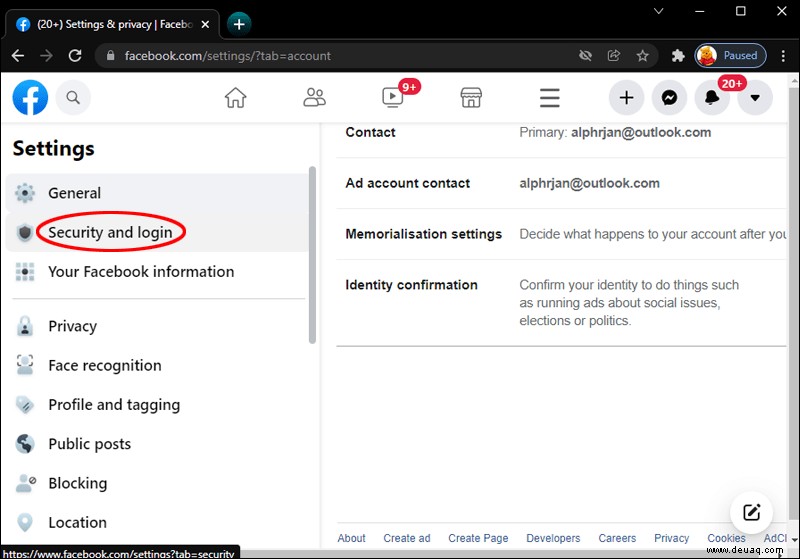Image resolution: width=800 pixels, height=559 pixels.
Task: Open Privacy settings in sidebar
Action: coord(157,326)
